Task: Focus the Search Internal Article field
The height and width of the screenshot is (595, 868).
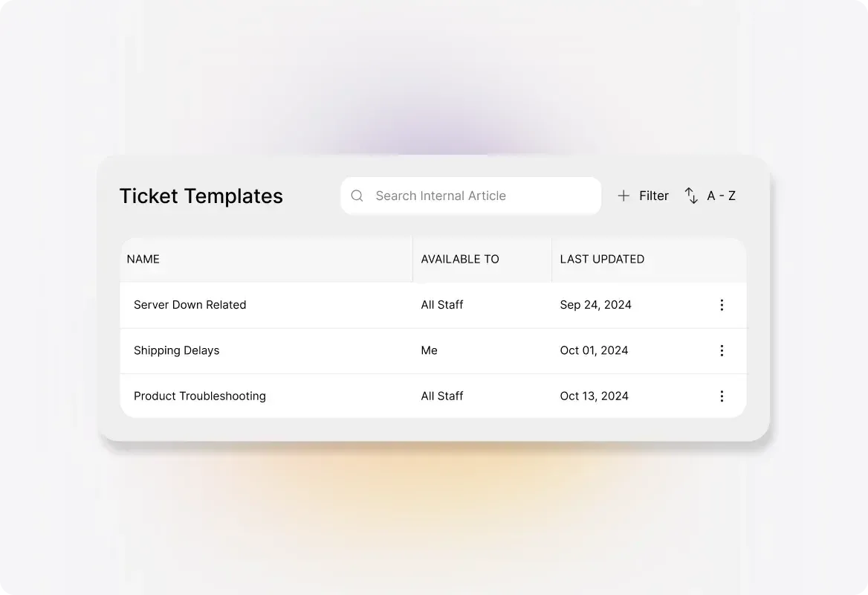Action: pos(470,196)
